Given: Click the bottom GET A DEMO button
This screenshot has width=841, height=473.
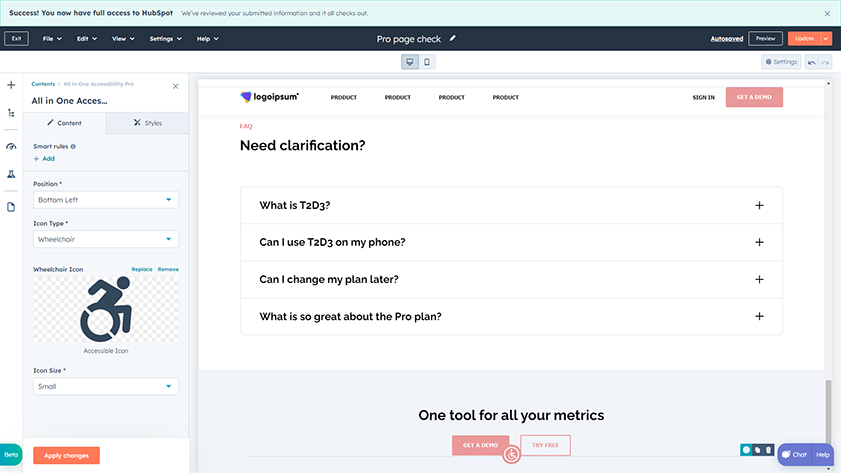Looking at the screenshot, I should [481, 445].
